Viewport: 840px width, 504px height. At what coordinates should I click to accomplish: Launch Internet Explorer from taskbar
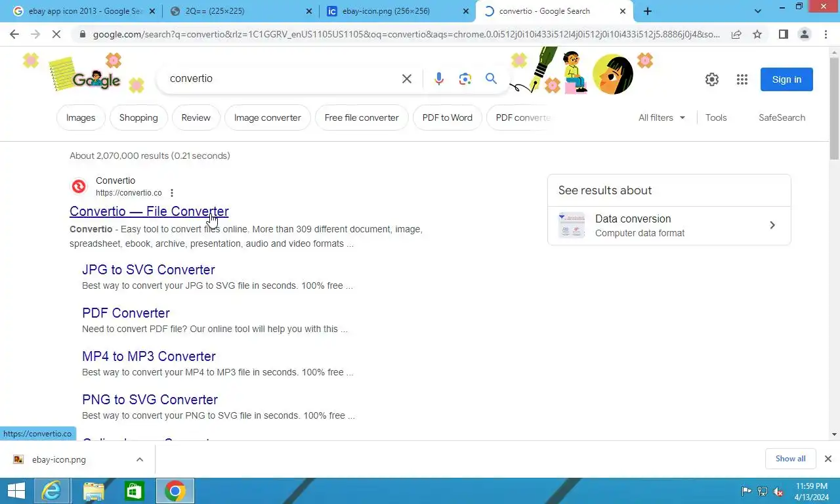point(52,491)
